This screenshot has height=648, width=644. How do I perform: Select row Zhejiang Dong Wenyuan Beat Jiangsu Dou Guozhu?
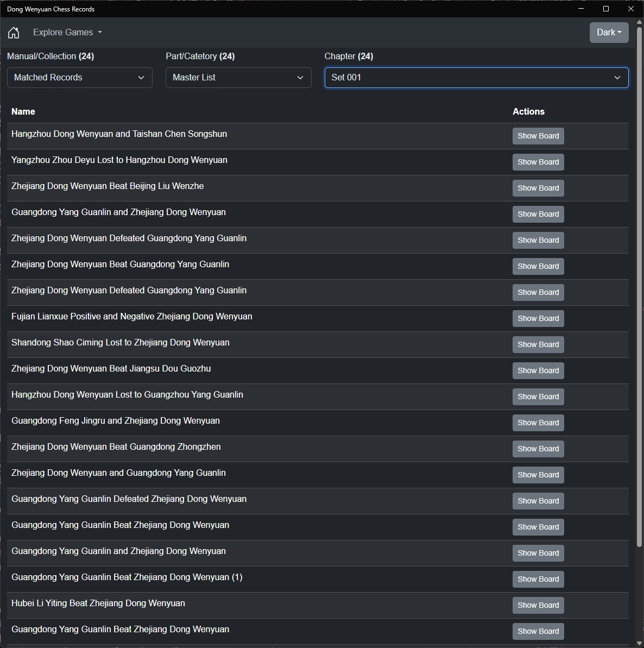coord(318,370)
